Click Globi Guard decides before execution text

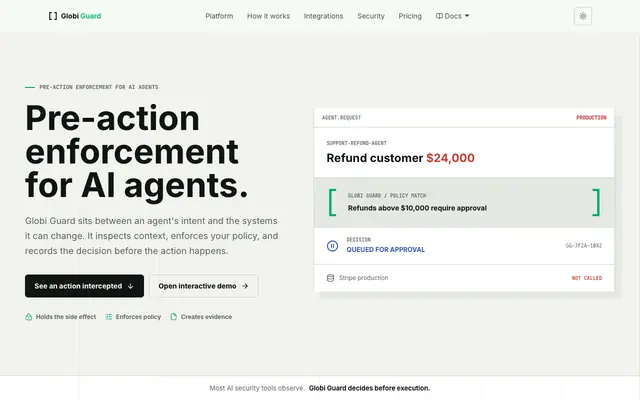[369, 388]
